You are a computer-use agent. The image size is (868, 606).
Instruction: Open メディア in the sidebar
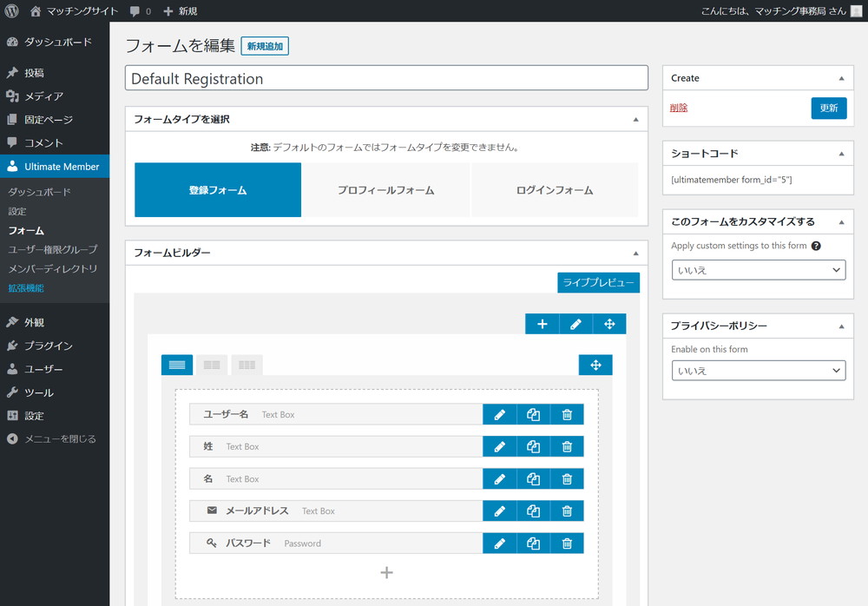[x=55, y=96]
